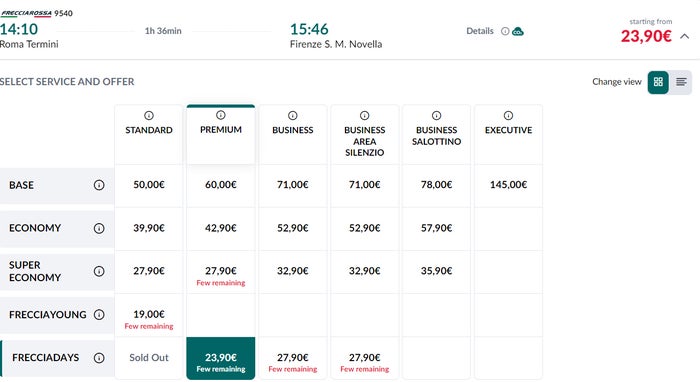Open the Standard service info icon
Viewport: 700px width, 382px height.
coord(149,116)
